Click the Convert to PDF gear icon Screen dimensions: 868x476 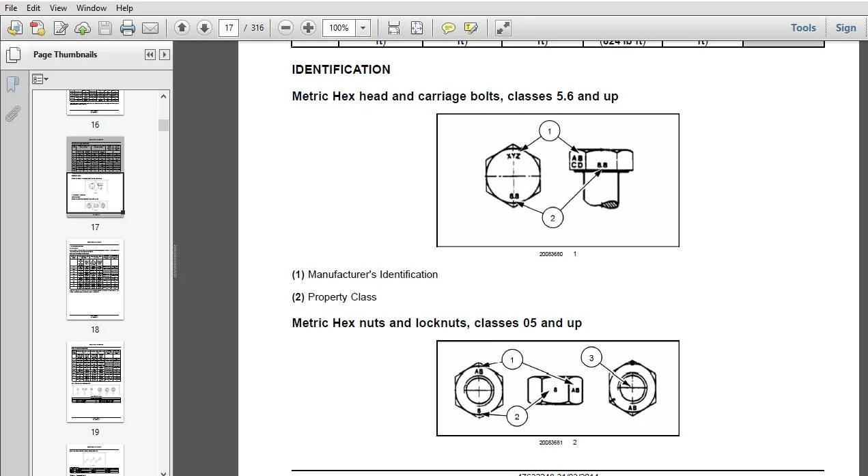pos(38,28)
